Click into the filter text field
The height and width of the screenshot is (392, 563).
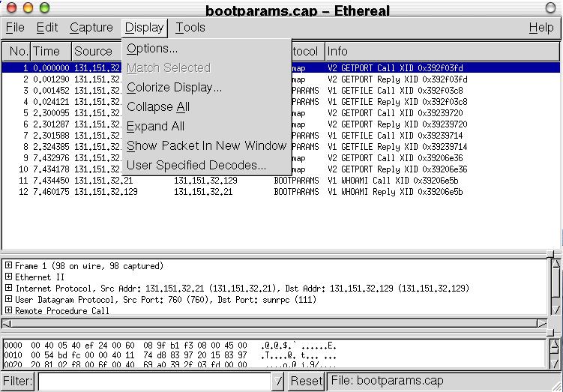[x=154, y=382]
